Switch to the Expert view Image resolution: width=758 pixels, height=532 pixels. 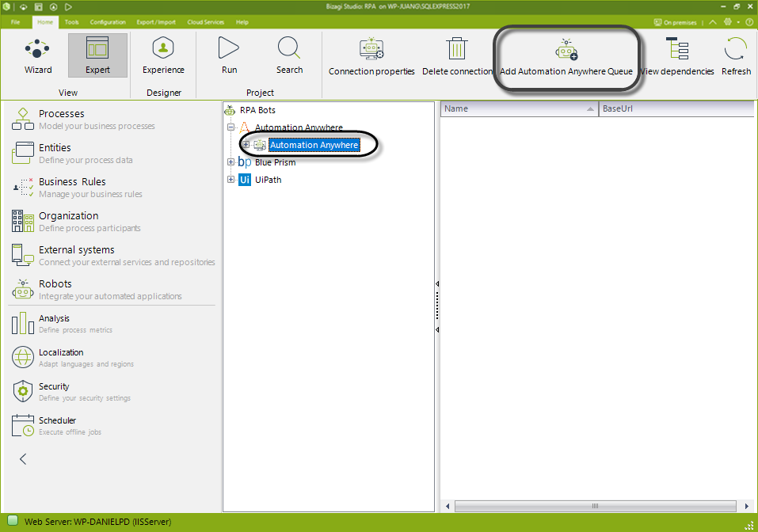[97, 55]
